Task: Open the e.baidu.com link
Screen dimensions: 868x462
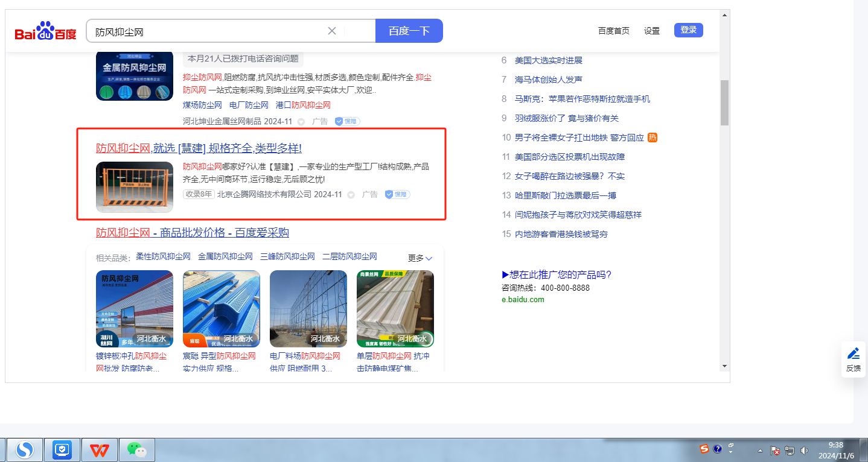Action: click(x=523, y=299)
